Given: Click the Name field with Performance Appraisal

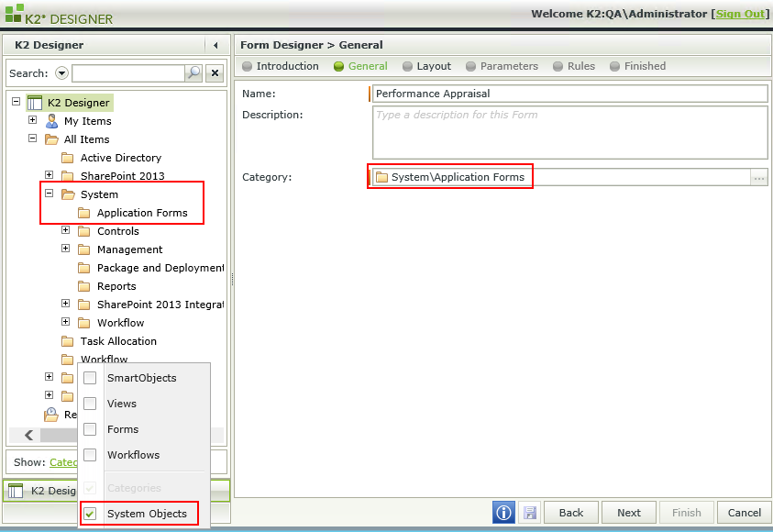Looking at the screenshot, I should click(569, 94).
